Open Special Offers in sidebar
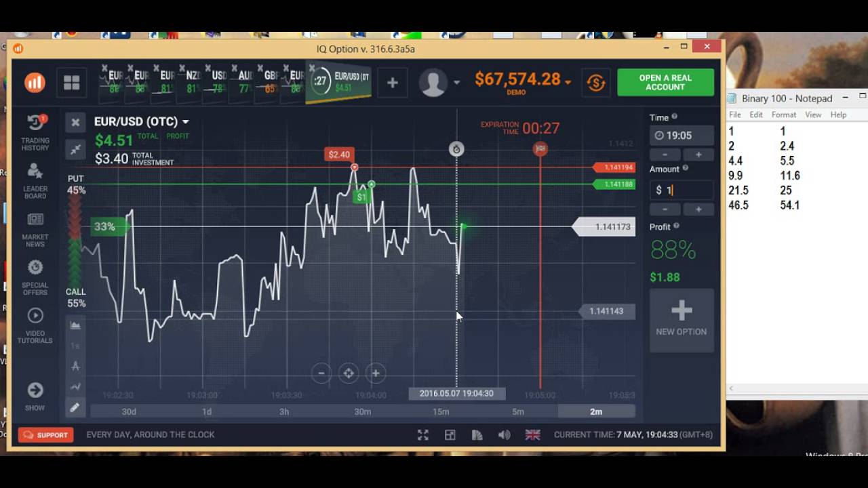 [35, 277]
